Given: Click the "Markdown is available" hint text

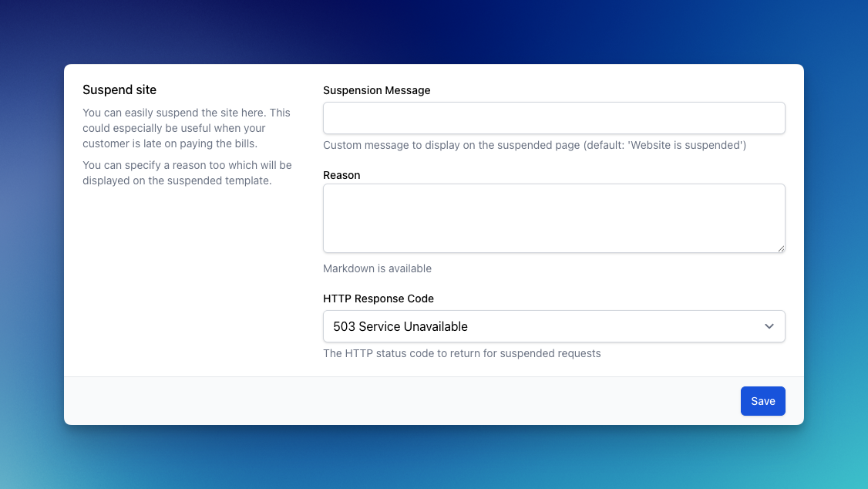Looking at the screenshot, I should pyautogui.click(x=377, y=268).
